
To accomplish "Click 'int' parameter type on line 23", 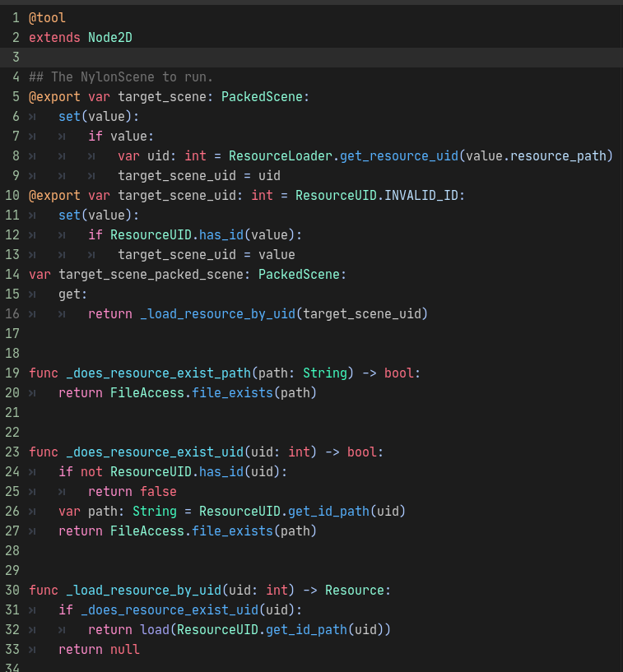I will (x=299, y=452).
